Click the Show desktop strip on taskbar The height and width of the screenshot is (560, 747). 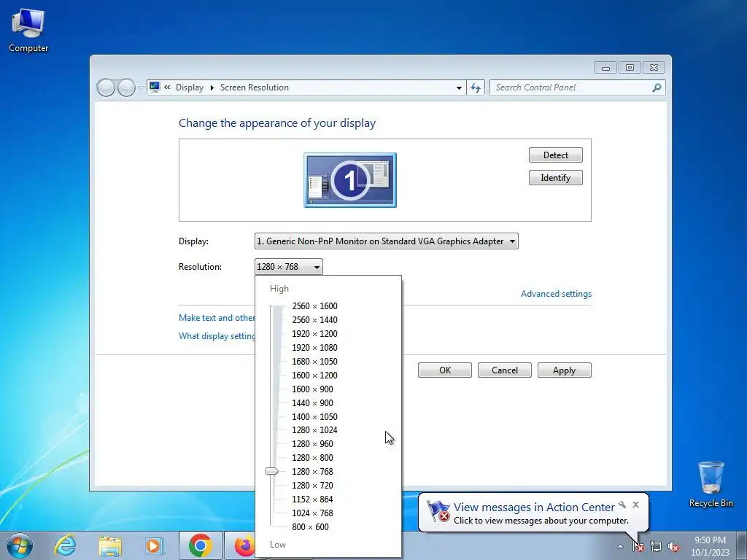(743, 545)
